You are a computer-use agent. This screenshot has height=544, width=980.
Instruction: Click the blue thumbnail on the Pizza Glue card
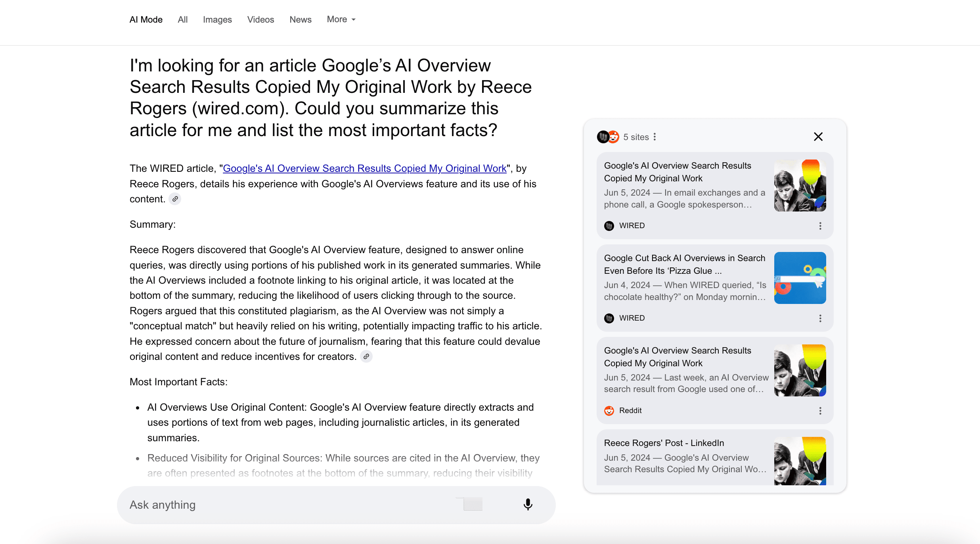point(800,278)
